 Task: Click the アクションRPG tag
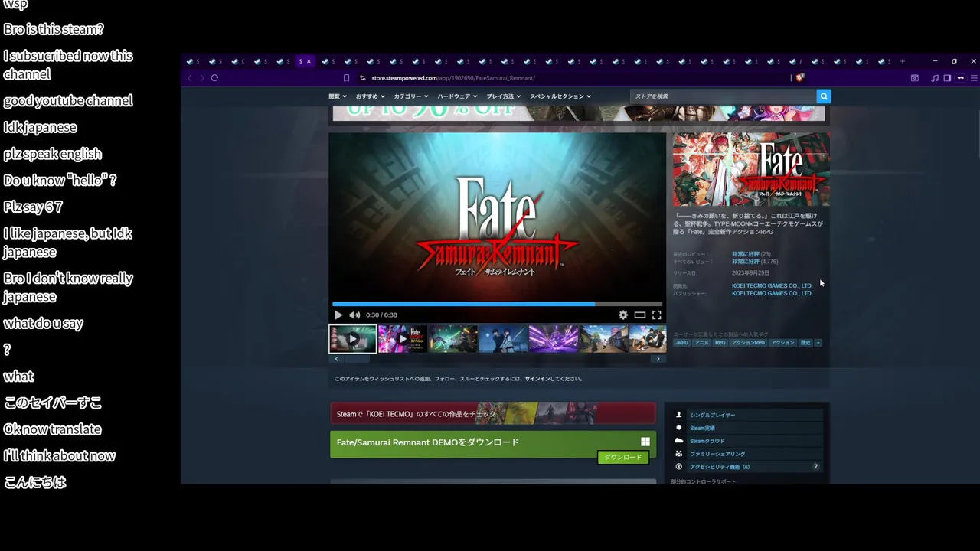coord(748,343)
